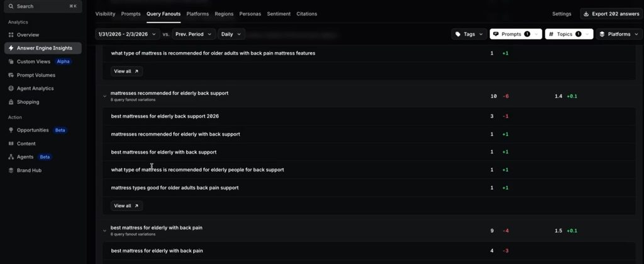The image size is (644, 264).
Task: Open Overview grid icon in sidebar
Action: click(11, 35)
